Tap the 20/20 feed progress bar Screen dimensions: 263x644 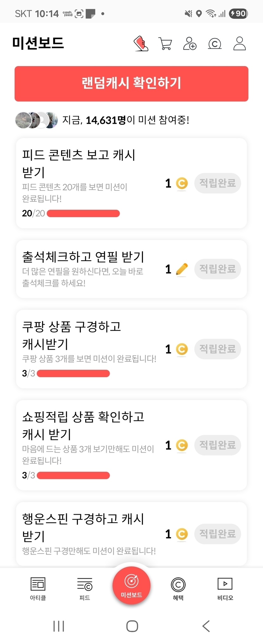[x=83, y=214]
